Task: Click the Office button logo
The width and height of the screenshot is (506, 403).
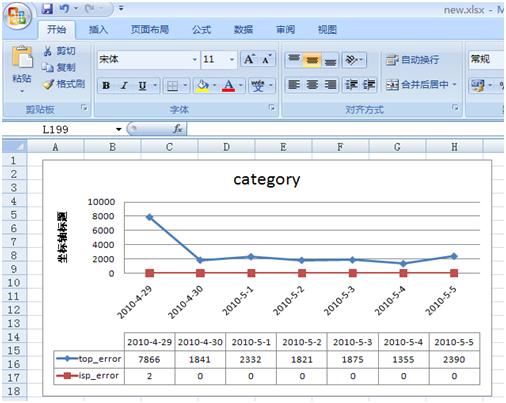Action: (x=17, y=16)
